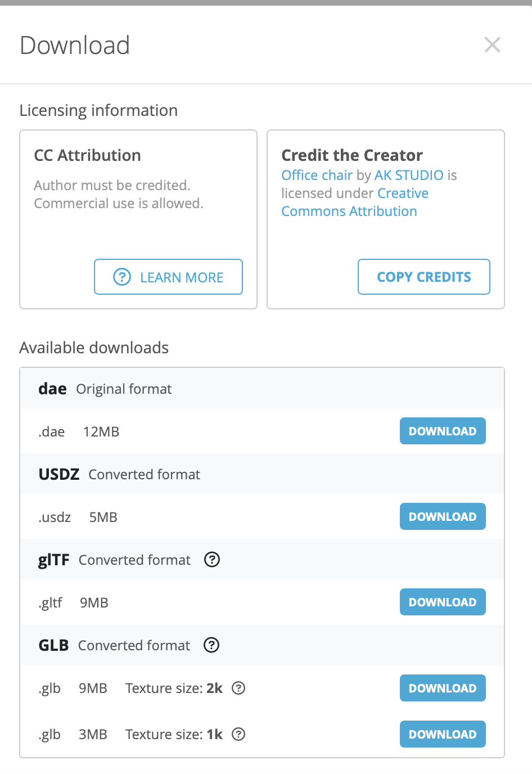Download the .usdz 5MB file

tap(443, 516)
